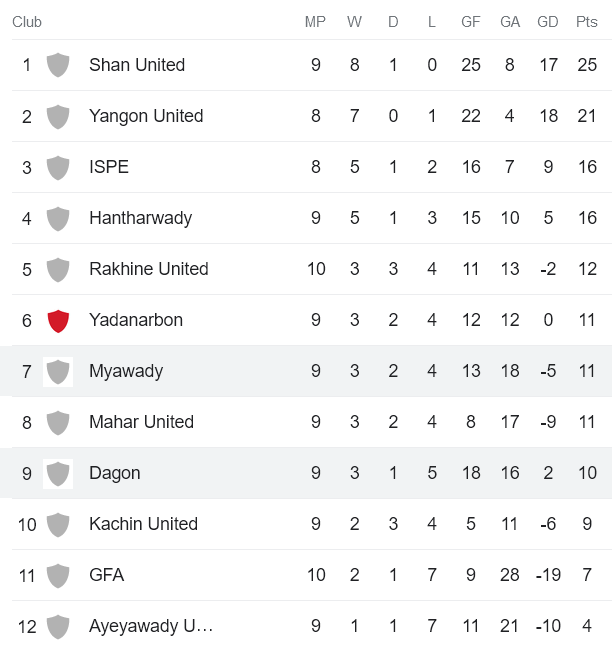This screenshot has width=612, height=653.
Task: Click the Dagon club crest icon
Action: (x=58, y=473)
